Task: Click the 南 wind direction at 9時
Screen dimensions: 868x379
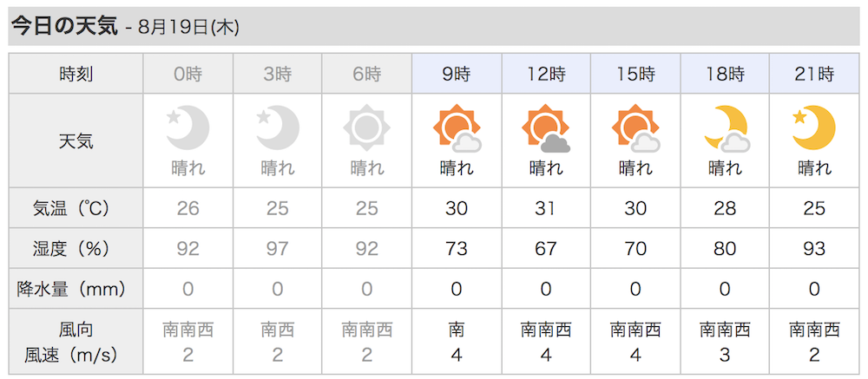Action: click(x=457, y=330)
